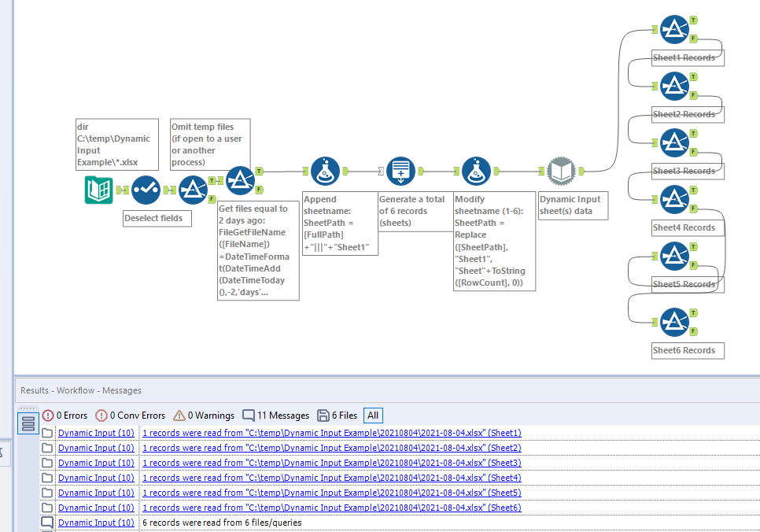Image resolution: width=760 pixels, height=532 pixels.
Task: Select the Sheet5 Records filter tool
Action: [x=674, y=257]
